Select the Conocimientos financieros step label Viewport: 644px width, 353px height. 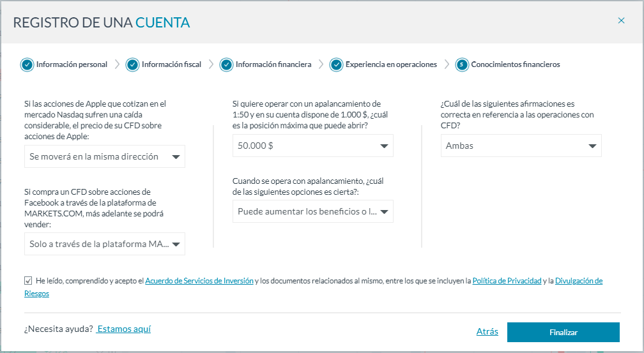coord(516,64)
